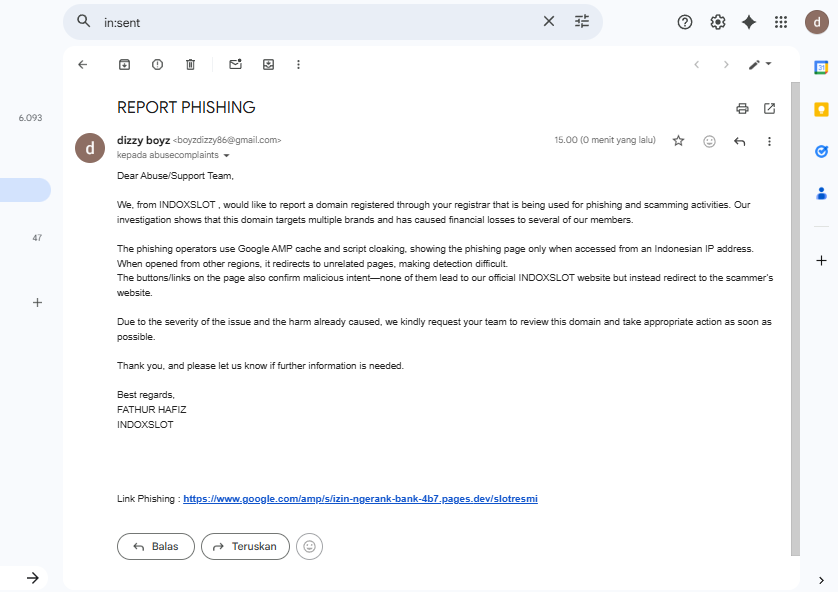Clear the in:sent search query
Viewport: 838px width, 592px height.
click(x=549, y=21)
